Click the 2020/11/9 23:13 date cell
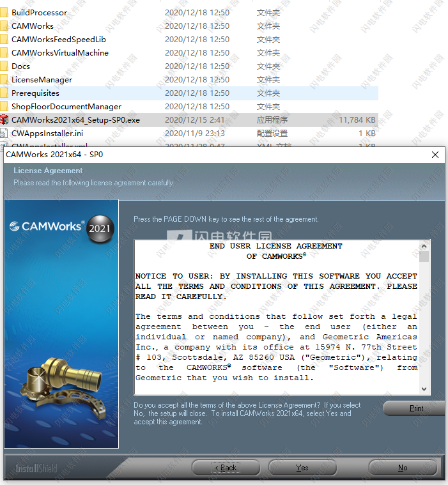448x485 pixels. coord(195,134)
